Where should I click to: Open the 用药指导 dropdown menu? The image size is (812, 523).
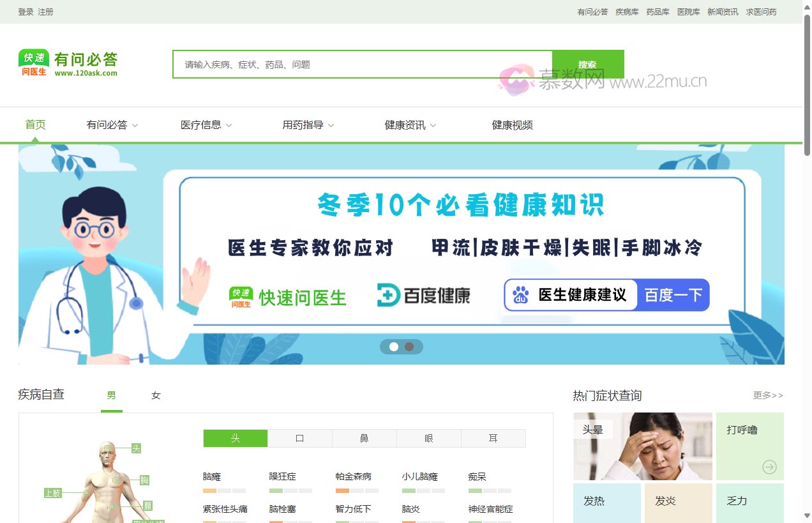pos(308,125)
